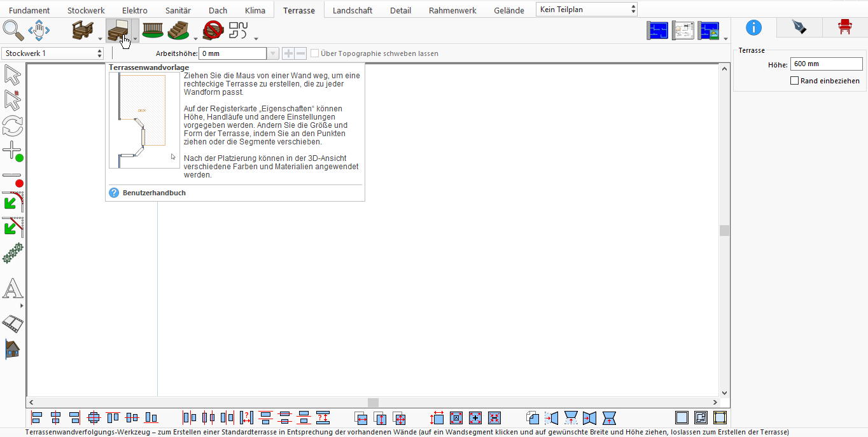Image resolution: width=868 pixels, height=437 pixels.
Task: Align left edges in bottom toolbar
Action: (37, 418)
